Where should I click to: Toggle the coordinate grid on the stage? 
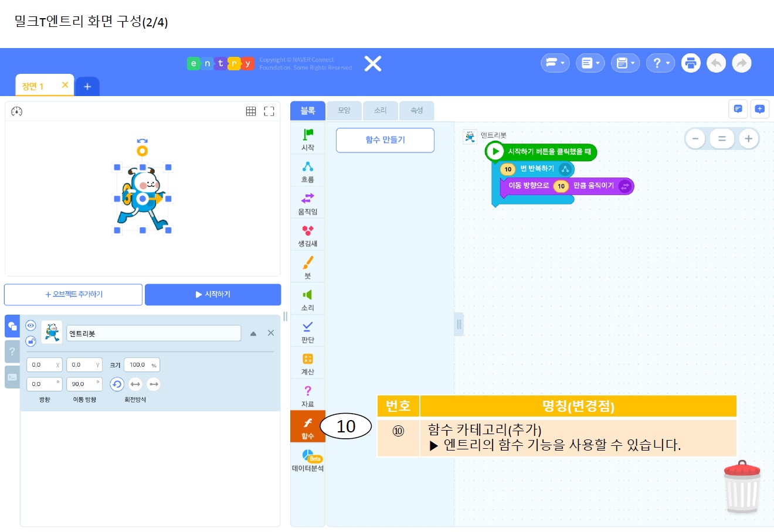pos(251,111)
